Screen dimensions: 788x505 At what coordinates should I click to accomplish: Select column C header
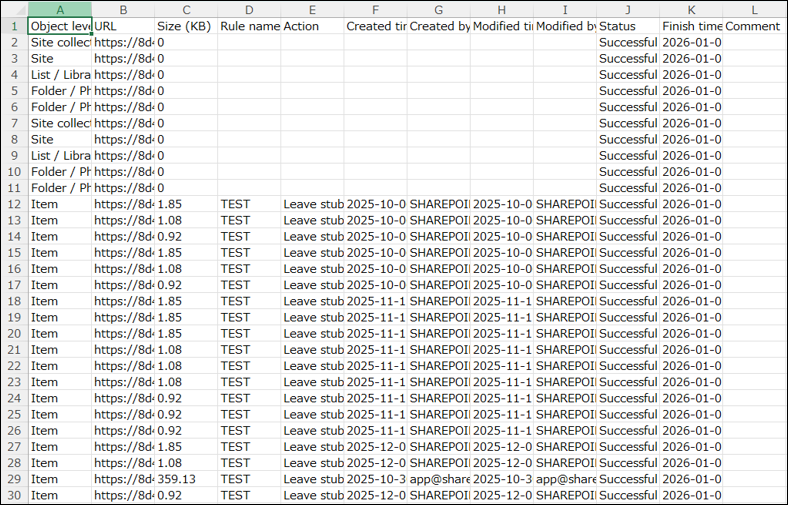coord(185,9)
